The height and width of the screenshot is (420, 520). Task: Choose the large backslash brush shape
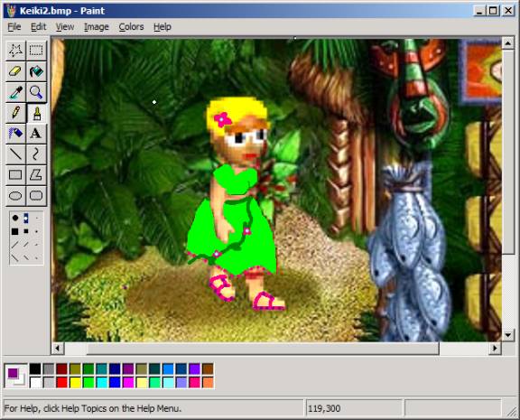tap(15, 257)
